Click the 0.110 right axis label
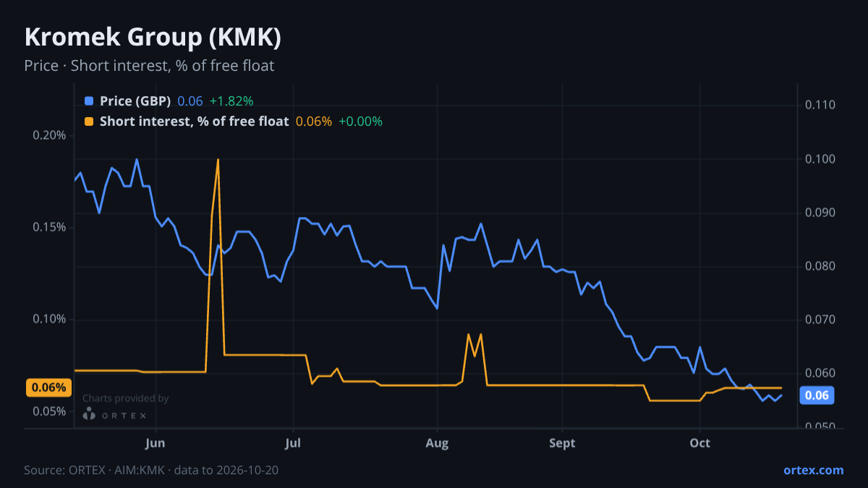The height and width of the screenshot is (488, 868). [820, 105]
